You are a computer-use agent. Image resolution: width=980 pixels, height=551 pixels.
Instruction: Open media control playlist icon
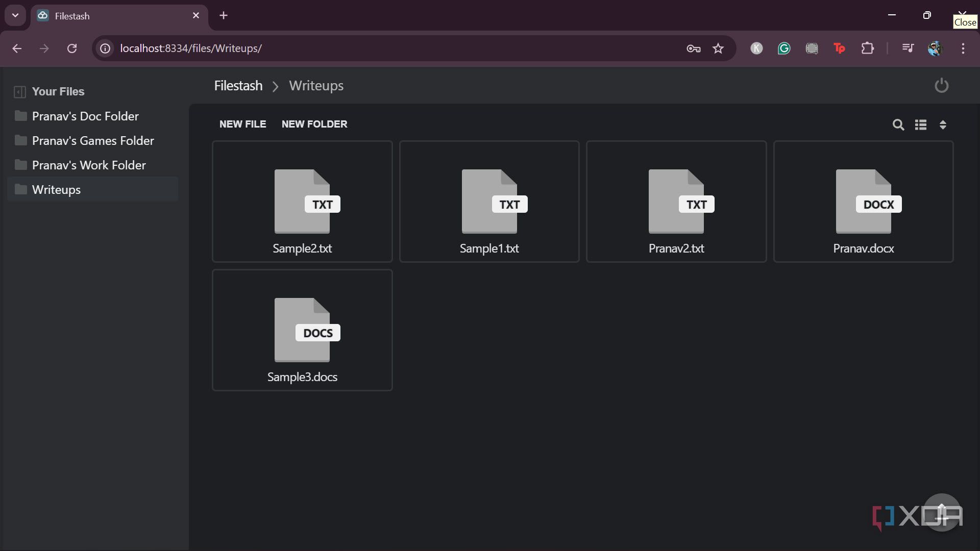(908, 48)
